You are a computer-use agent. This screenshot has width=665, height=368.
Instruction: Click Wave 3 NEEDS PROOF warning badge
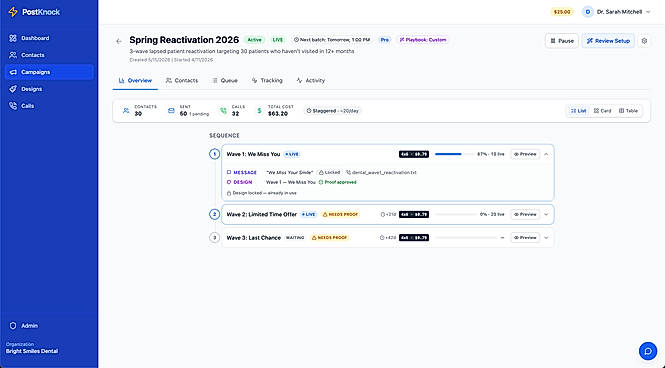(x=330, y=237)
